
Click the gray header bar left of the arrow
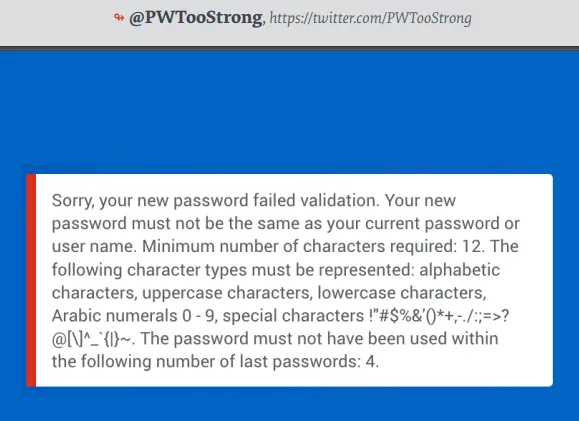55,22
